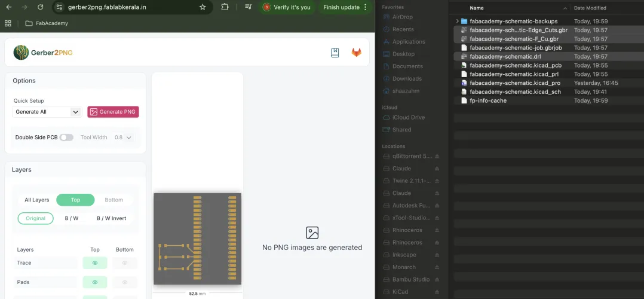Open xTool-Studio volume in Finder sidebar
The height and width of the screenshot is (299, 644).
411,218
